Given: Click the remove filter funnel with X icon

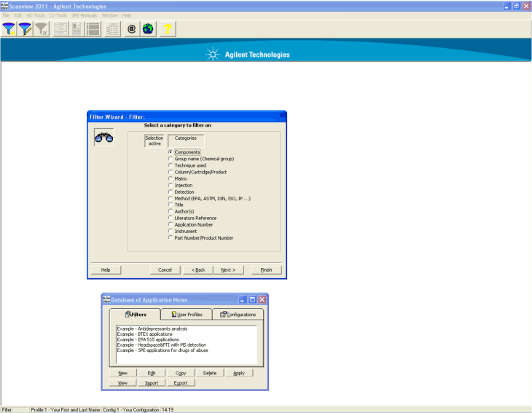Looking at the screenshot, I should (42, 29).
